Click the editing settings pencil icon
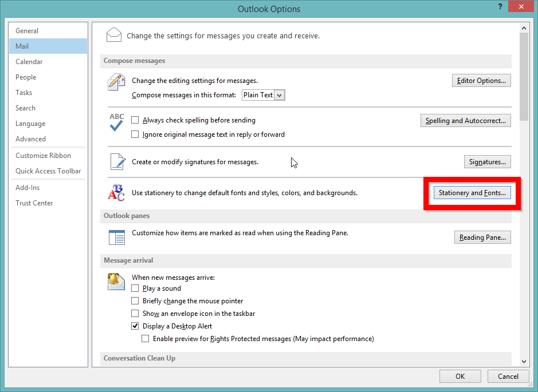 coord(116,82)
